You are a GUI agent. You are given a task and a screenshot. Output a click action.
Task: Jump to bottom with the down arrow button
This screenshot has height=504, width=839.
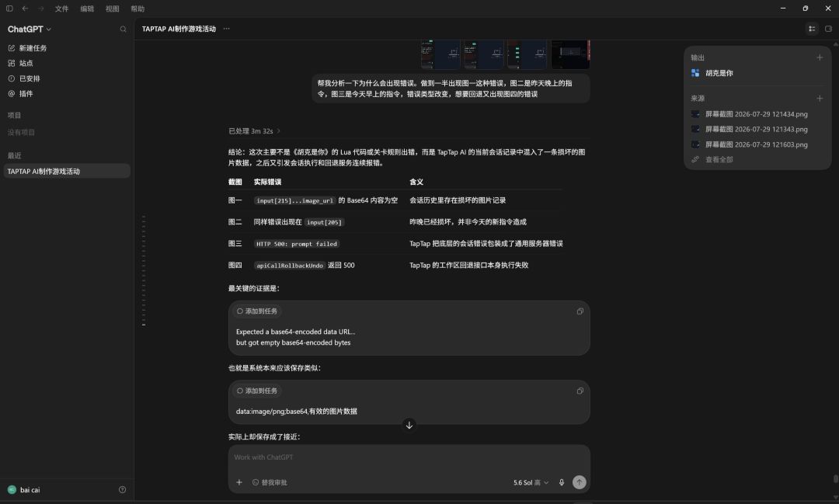point(409,425)
